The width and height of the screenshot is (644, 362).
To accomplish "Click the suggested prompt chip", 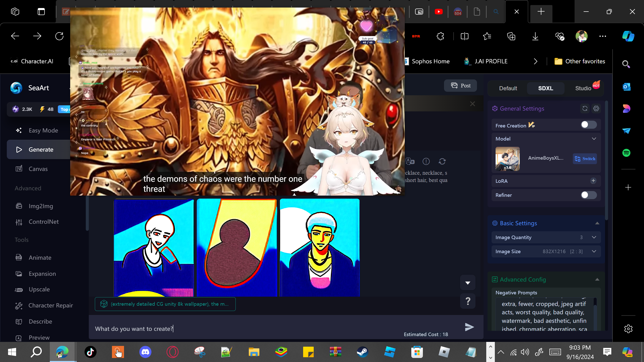I will tap(165, 304).
